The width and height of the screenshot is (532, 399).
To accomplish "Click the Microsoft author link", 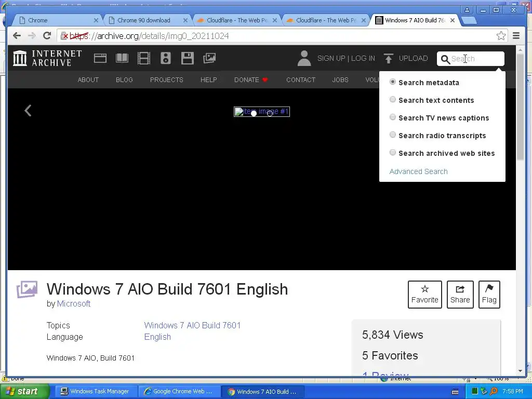I will click(74, 303).
